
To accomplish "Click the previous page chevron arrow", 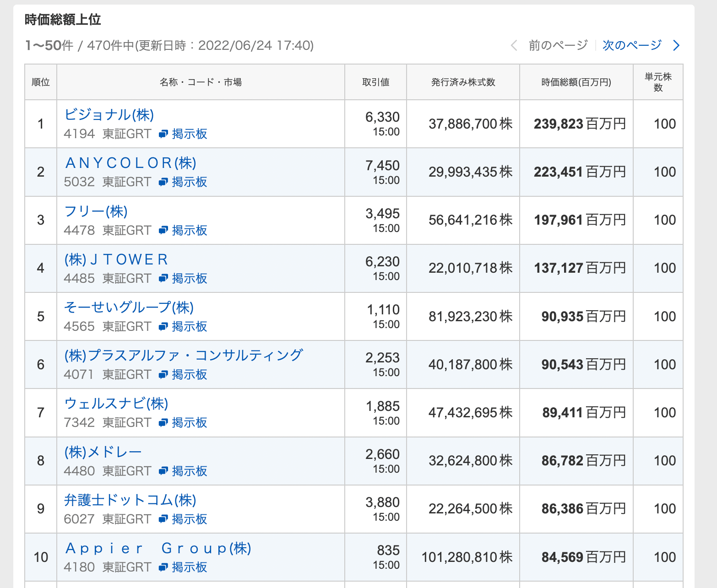I will click(514, 45).
